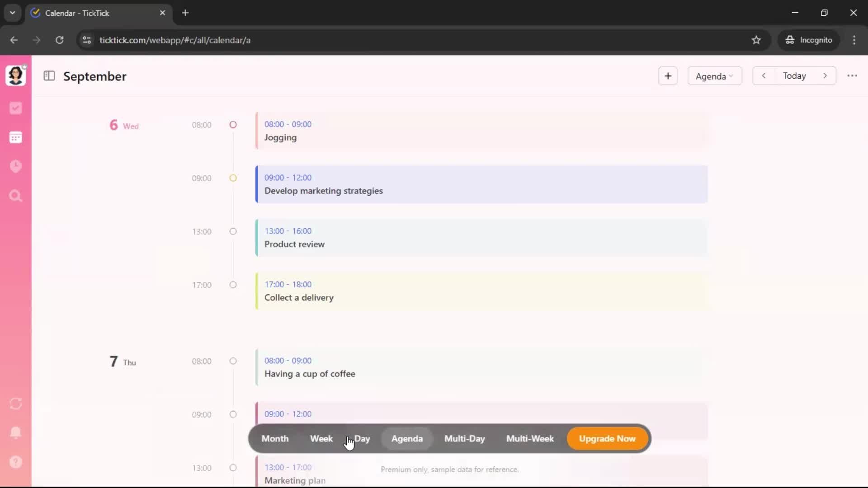This screenshot has width=868, height=488.
Task: Open the three-dot more options menu
Action: pyautogui.click(x=852, y=76)
